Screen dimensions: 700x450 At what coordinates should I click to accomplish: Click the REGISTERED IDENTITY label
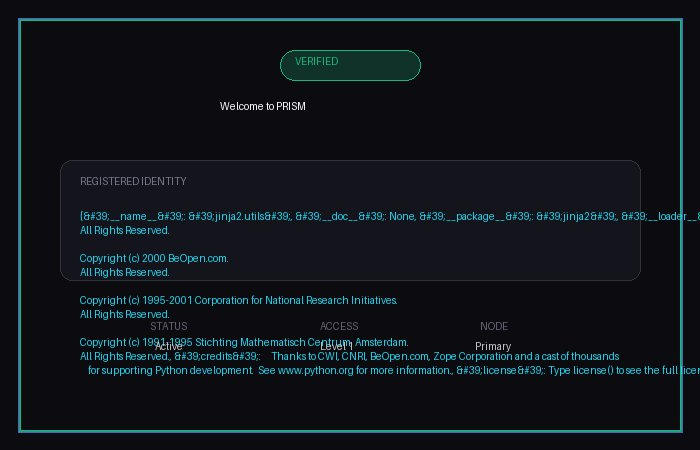(x=133, y=181)
